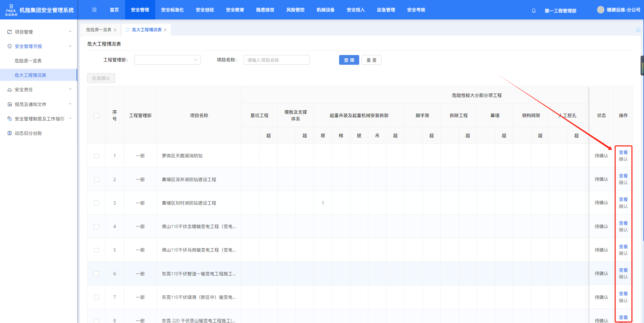This screenshot has height=323, width=644.
Task: Focus the 项目名称 input field
Action: coord(276,60)
